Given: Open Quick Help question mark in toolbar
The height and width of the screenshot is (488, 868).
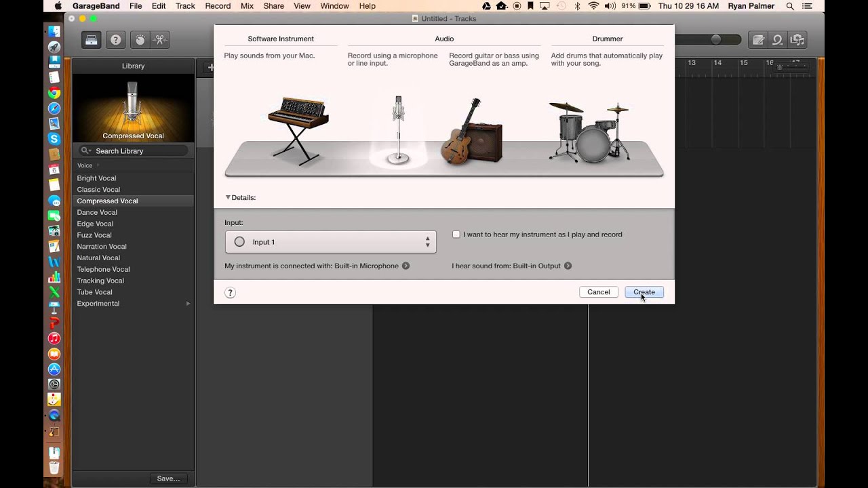Looking at the screenshot, I should [x=116, y=40].
